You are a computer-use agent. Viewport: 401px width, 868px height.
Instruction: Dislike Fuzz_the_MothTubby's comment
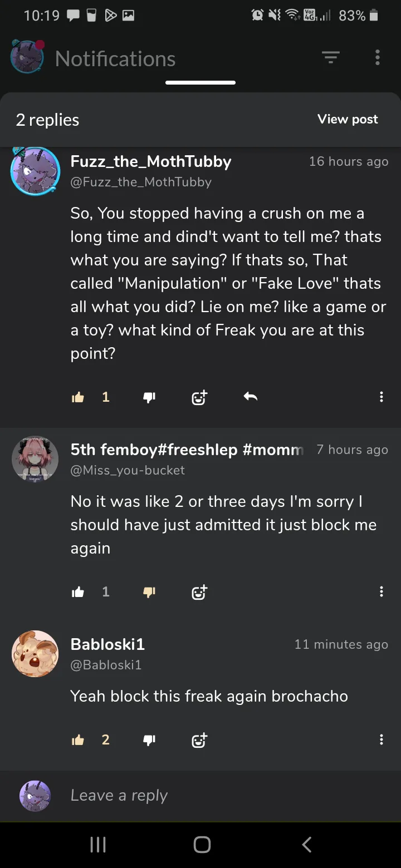click(149, 397)
